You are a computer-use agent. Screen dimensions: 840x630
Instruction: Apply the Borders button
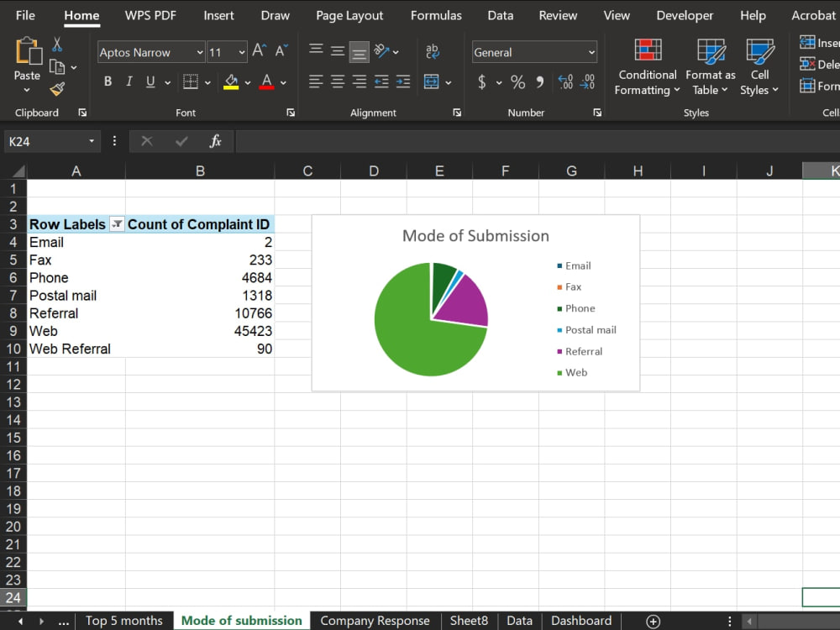(190, 81)
